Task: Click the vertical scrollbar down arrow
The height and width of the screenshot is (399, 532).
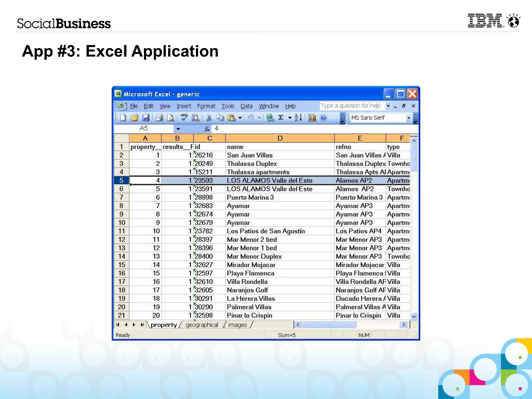Action: point(414,316)
